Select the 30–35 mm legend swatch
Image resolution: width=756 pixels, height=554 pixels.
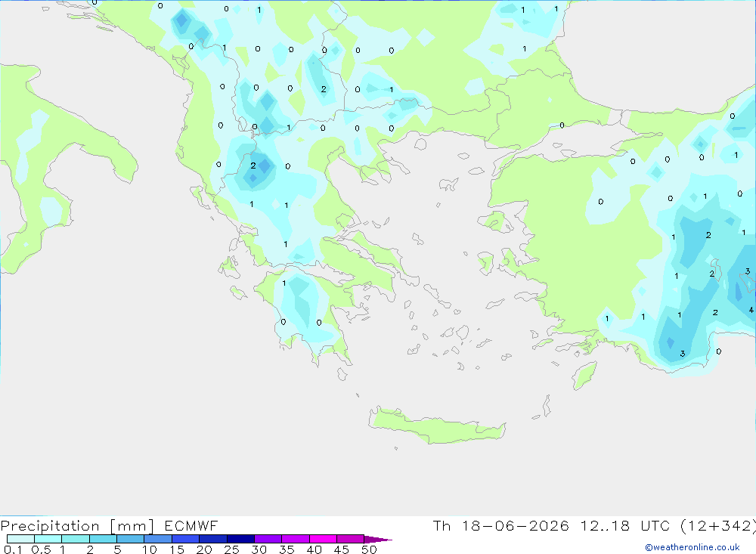(x=268, y=539)
